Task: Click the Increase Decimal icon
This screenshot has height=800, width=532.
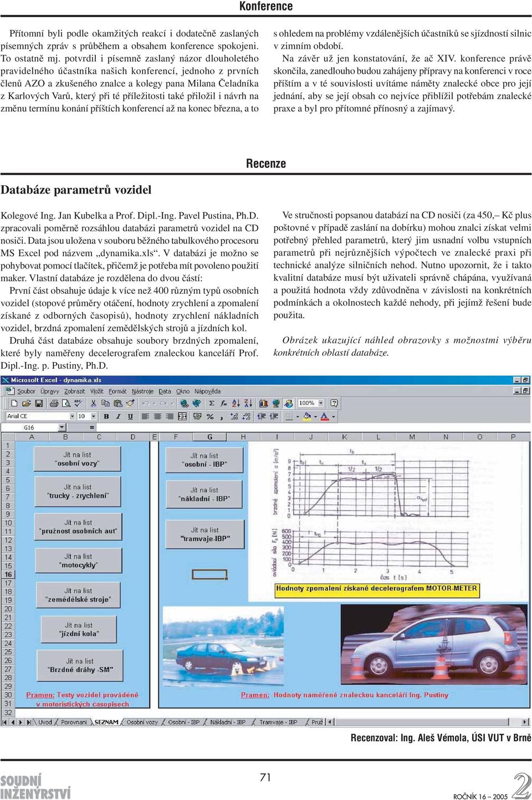Action: 234,416
